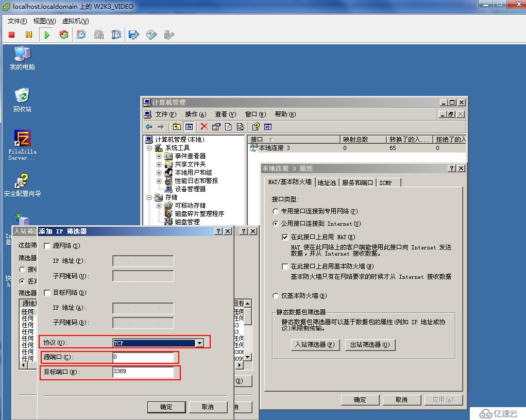This screenshot has width=526, height=420.
Task: Expand the Event Viewer node
Action: 159,156
